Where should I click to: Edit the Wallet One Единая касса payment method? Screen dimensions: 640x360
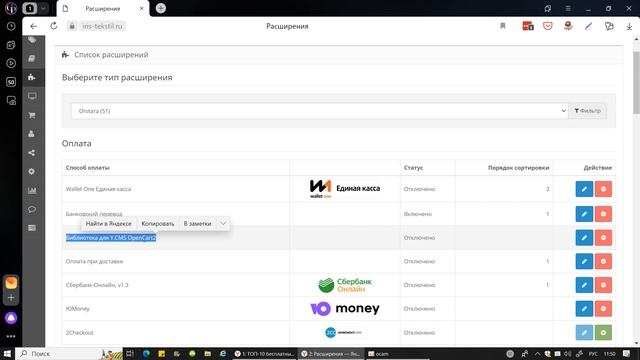pos(584,189)
